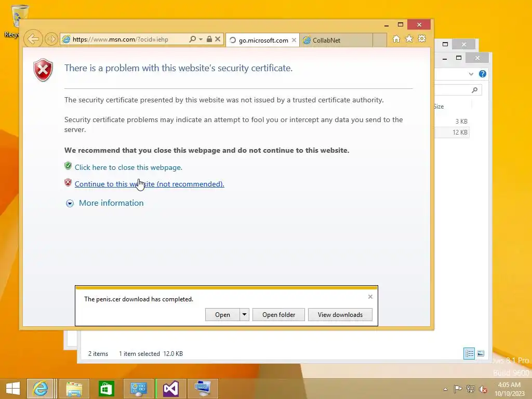Continue to this website (not recommended) link
This screenshot has height=399, width=532.
[149, 184]
